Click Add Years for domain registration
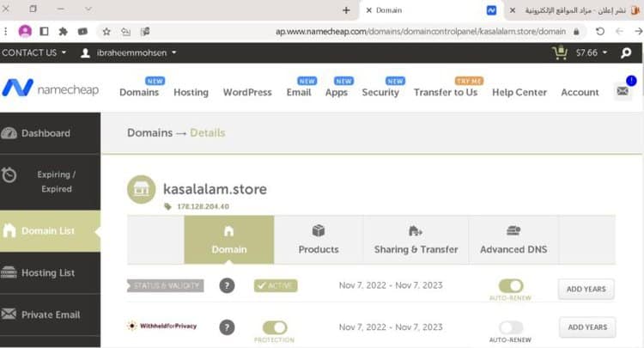The image size is (644, 348). tap(586, 290)
